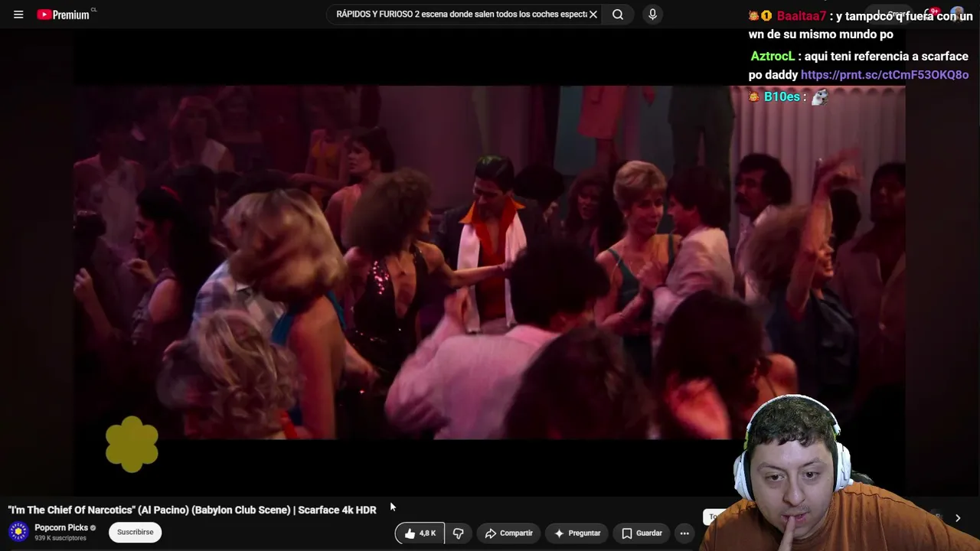Click the Baaltaa7 username in chat
Image resolution: width=980 pixels, height=551 pixels.
click(802, 16)
